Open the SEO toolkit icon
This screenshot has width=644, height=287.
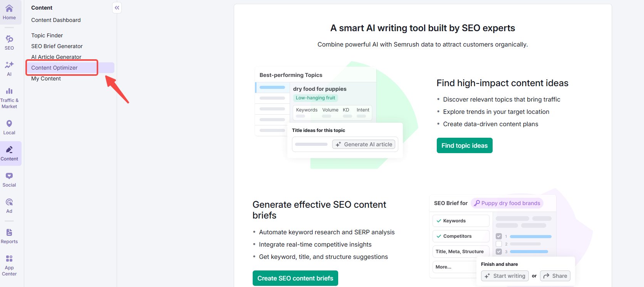[x=9, y=42]
